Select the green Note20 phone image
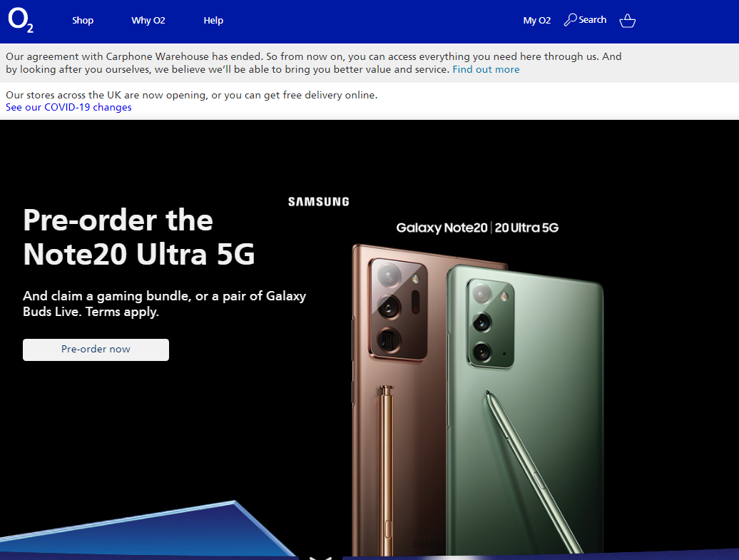The image size is (739, 560). point(526,410)
